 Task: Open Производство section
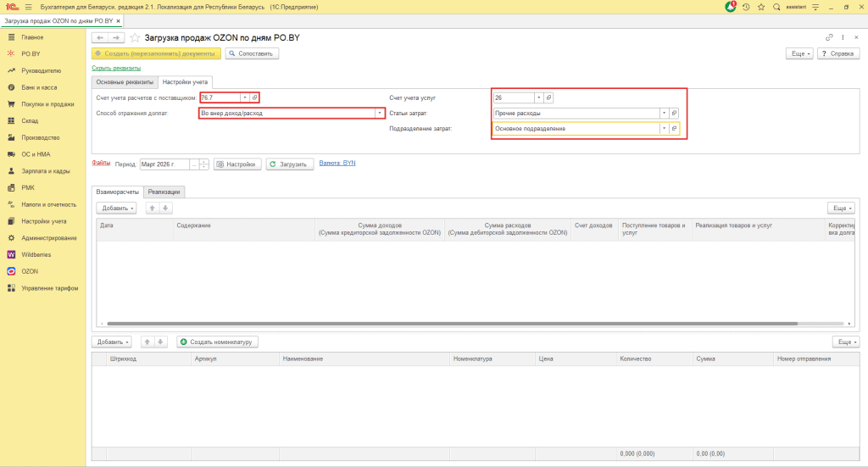(x=41, y=137)
